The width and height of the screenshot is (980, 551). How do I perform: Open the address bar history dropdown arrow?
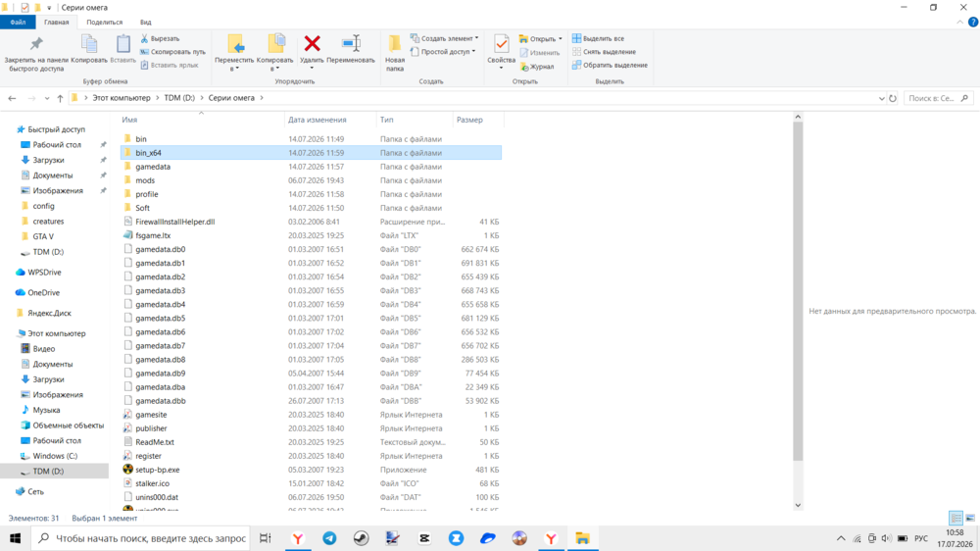[881, 98]
